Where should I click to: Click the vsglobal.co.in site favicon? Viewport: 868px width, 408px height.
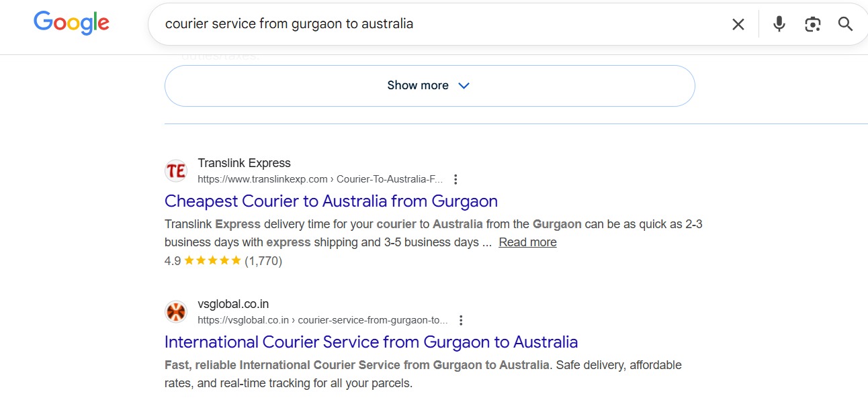[x=176, y=312]
